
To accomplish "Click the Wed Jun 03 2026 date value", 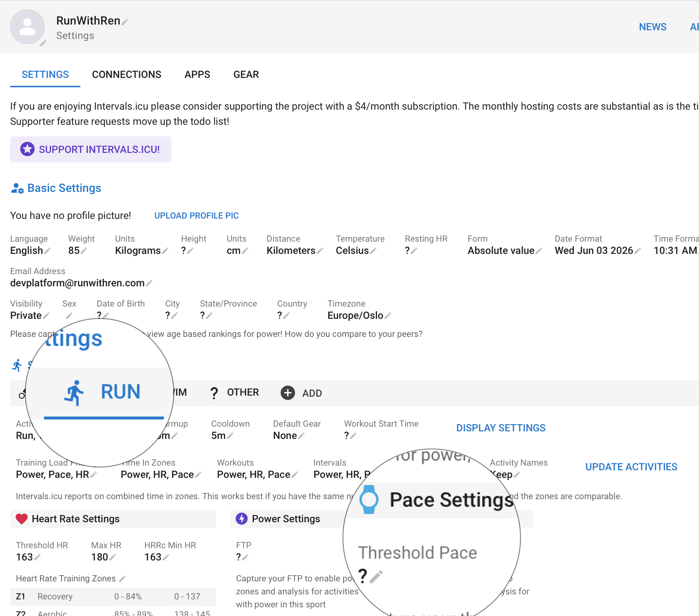I will click(594, 251).
